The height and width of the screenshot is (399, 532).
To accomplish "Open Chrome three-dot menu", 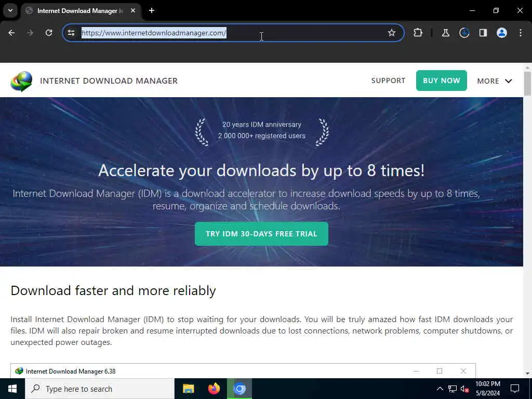I will (x=521, y=33).
